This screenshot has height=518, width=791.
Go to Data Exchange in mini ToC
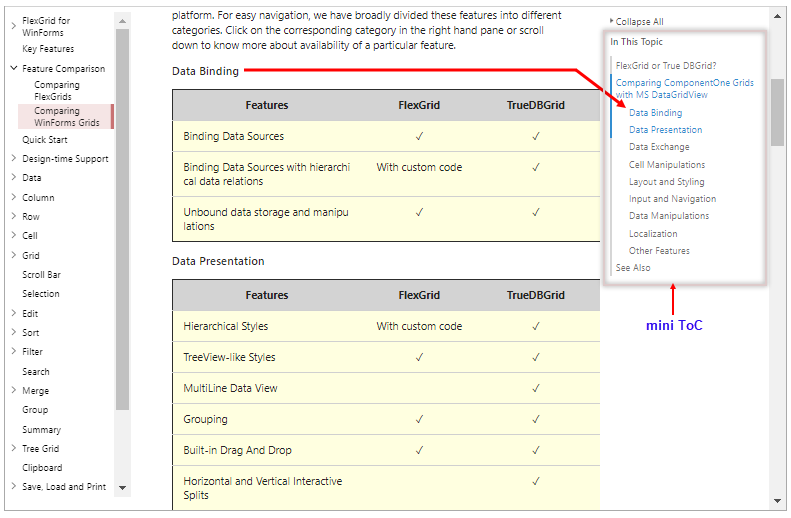(x=659, y=147)
